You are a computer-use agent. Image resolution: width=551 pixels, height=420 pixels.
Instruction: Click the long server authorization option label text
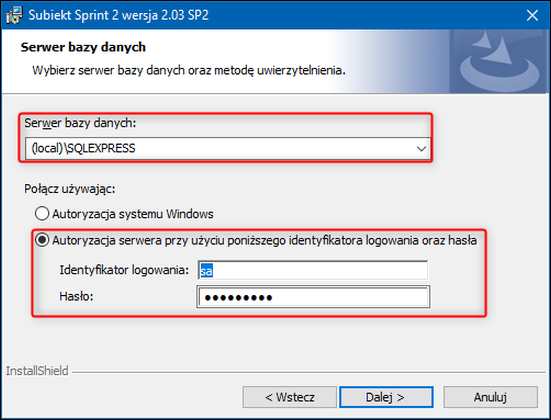[x=264, y=240]
